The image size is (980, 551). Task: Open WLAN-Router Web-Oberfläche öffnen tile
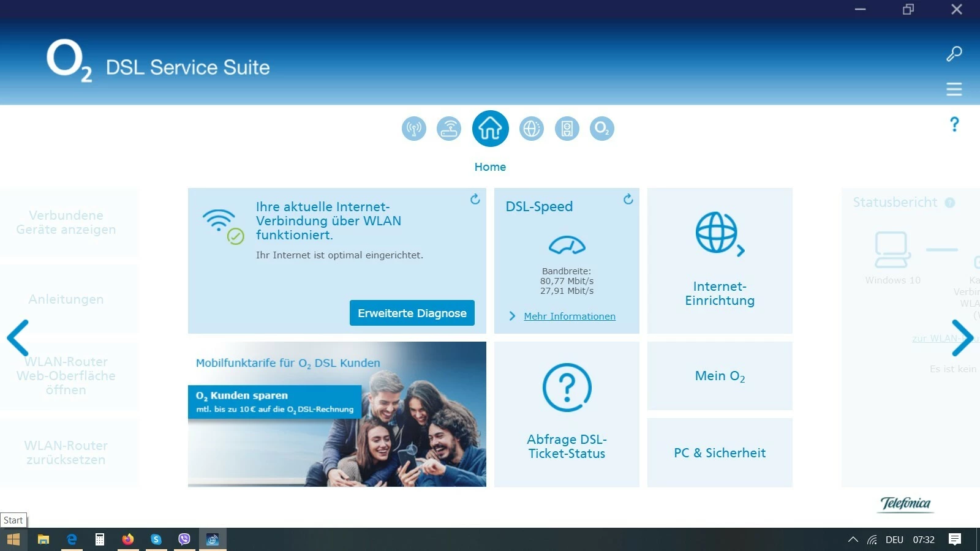pyautogui.click(x=69, y=376)
